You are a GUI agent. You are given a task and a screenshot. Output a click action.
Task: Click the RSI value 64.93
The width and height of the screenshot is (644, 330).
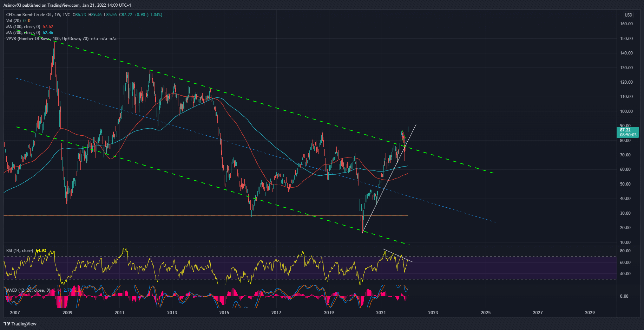click(41, 251)
